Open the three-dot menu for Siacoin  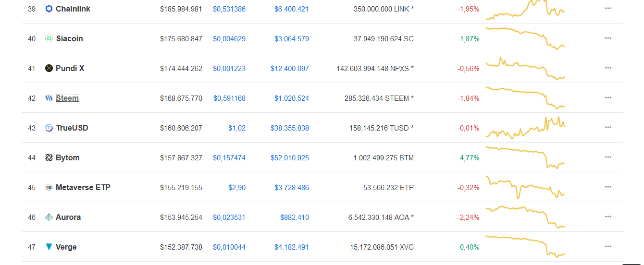coord(608,38)
